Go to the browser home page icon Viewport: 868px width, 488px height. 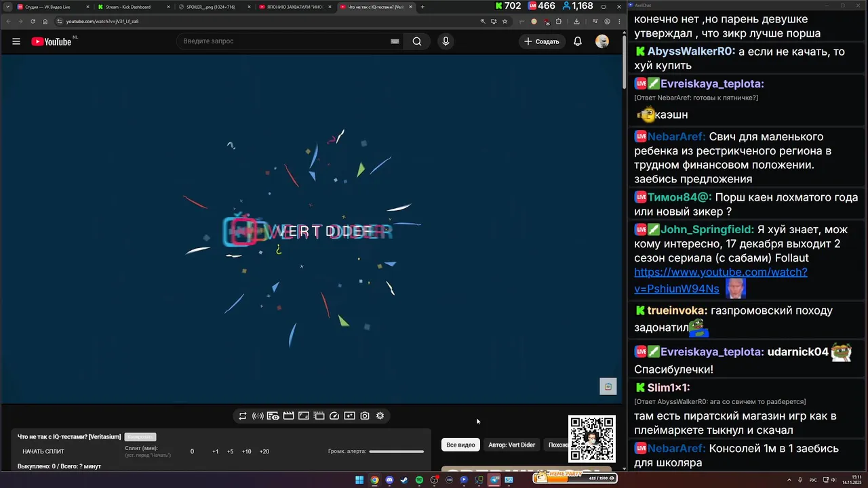point(45,21)
